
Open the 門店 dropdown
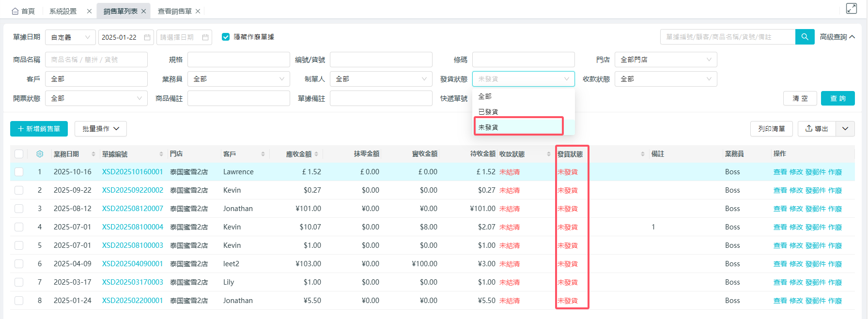click(666, 60)
